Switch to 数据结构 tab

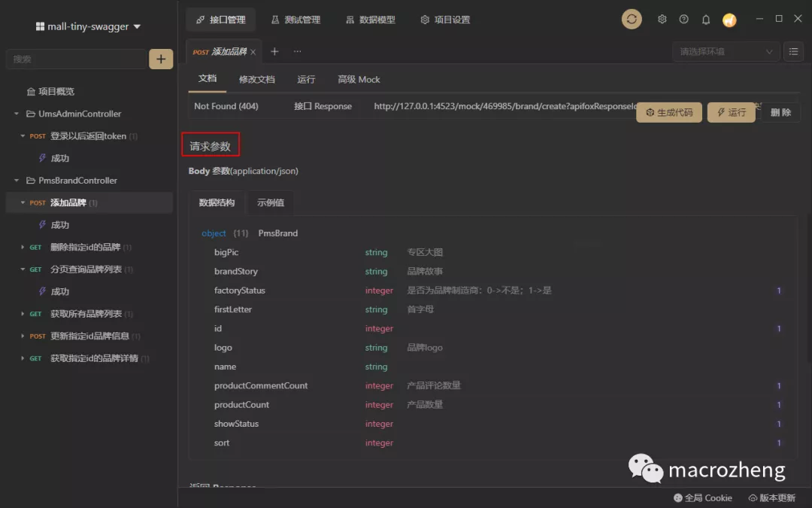pyautogui.click(x=217, y=202)
